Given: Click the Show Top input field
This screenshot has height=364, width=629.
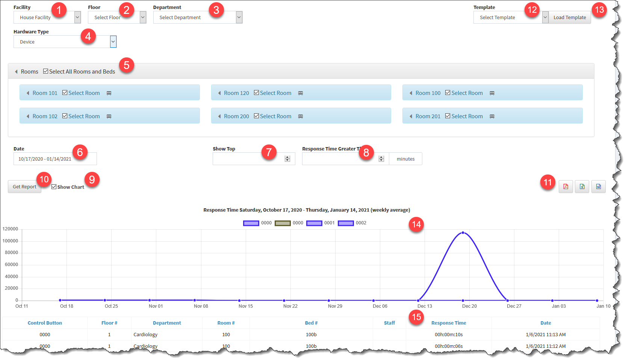Looking at the screenshot, I should (x=254, y=159).
